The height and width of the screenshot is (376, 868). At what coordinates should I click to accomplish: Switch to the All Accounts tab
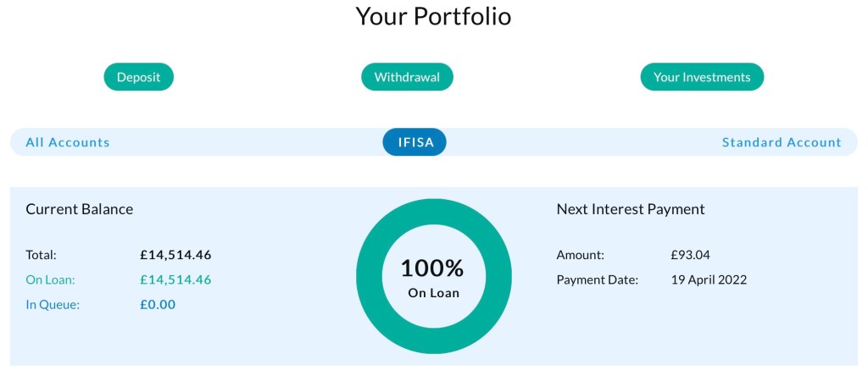click(68, 142)
